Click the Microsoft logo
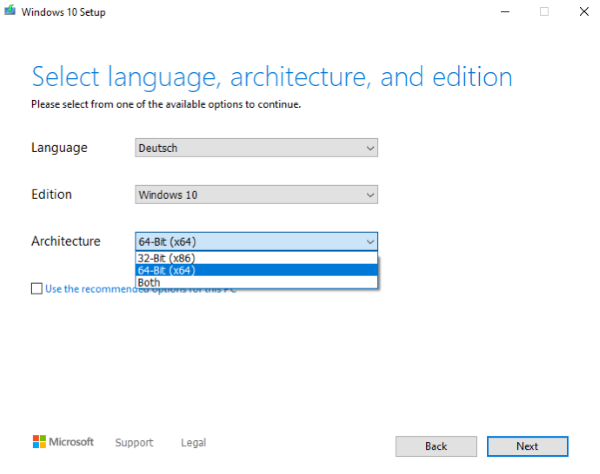This screenshot has height=474, width=600. pos(63,442)
